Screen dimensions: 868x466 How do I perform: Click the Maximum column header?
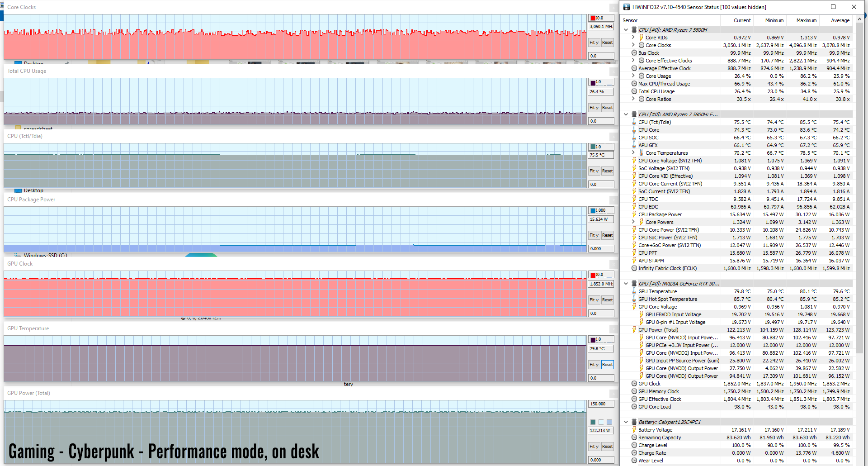806,20
